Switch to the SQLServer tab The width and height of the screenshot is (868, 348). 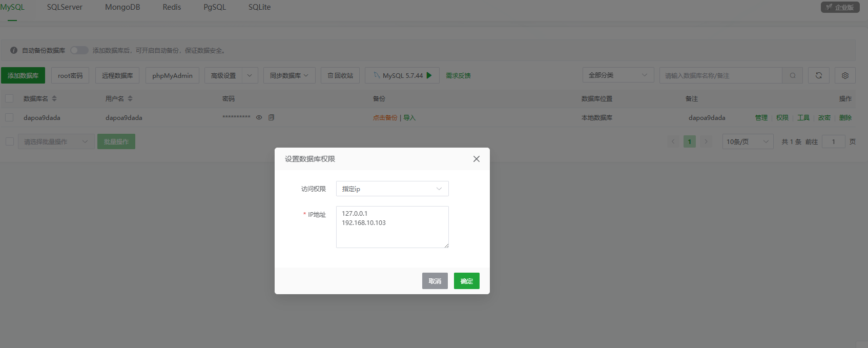click(65, 7)
